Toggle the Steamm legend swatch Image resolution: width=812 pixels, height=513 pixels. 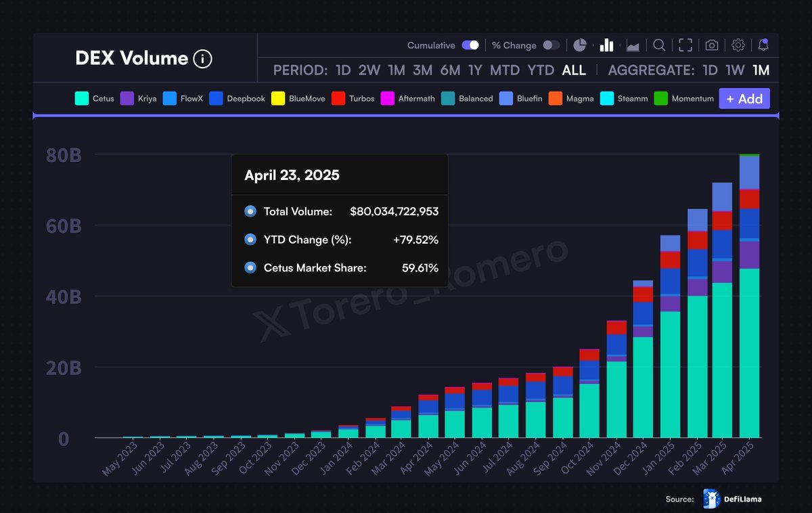pyautogui.click(x=607, y=99)
